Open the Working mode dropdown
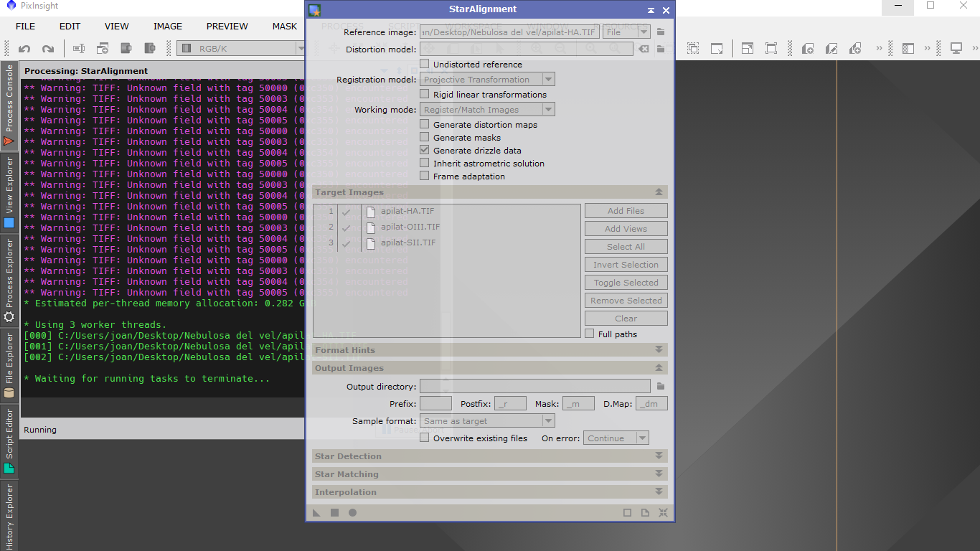Screen dimensions: 980x551 (487, 110)
